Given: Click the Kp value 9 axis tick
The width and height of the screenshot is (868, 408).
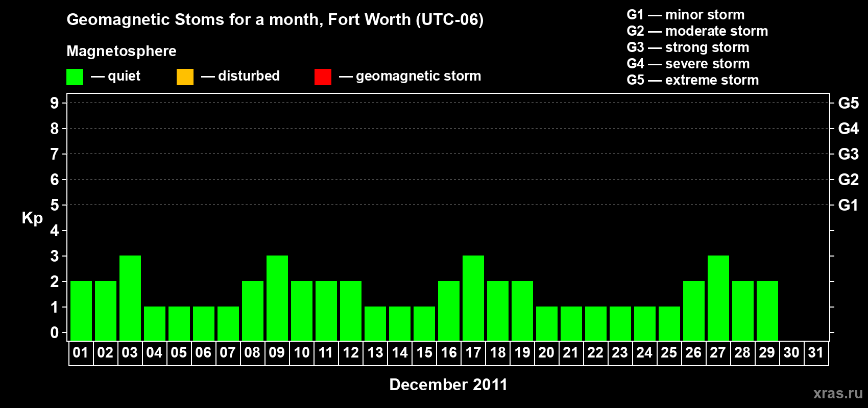Looking at the screenshot, I should (55, 103).
